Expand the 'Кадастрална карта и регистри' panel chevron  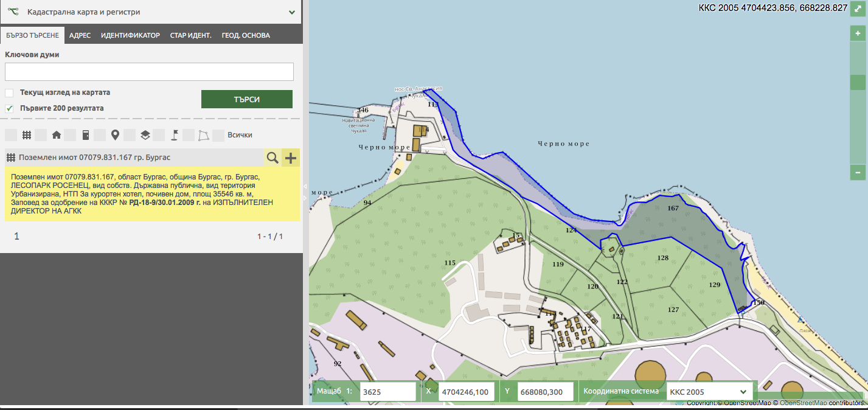(292, 12)
